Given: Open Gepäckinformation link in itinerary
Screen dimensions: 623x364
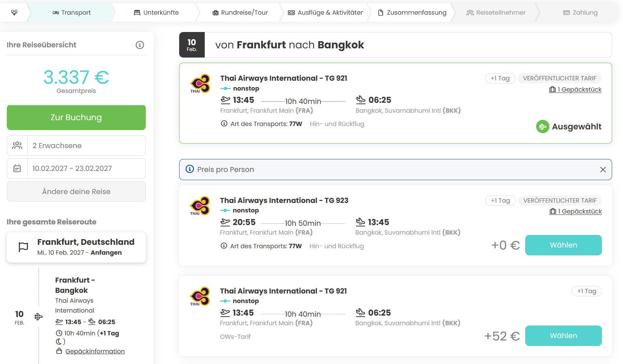Looking at the screenshot, I should (95, 351).
